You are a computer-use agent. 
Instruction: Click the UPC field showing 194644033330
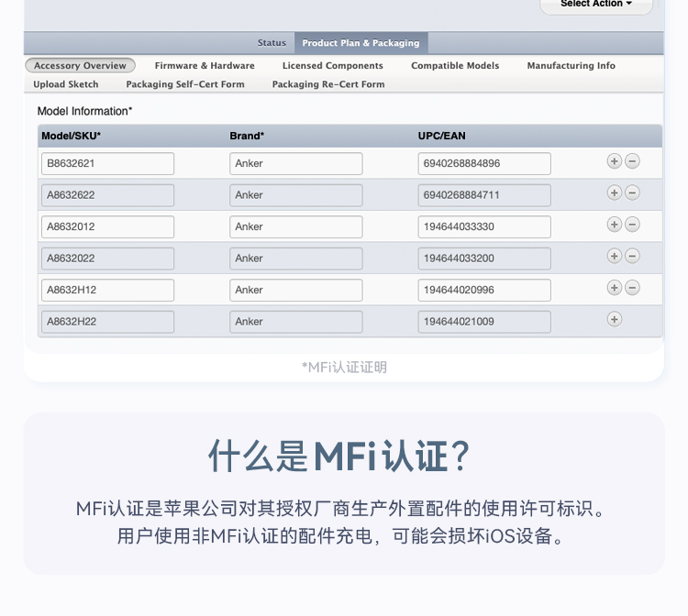[484, 226]
